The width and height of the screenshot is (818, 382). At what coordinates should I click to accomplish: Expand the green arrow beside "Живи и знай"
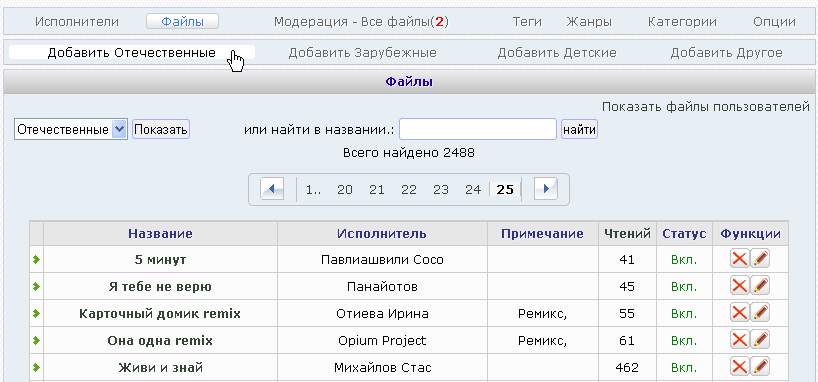tap(36, 368)
